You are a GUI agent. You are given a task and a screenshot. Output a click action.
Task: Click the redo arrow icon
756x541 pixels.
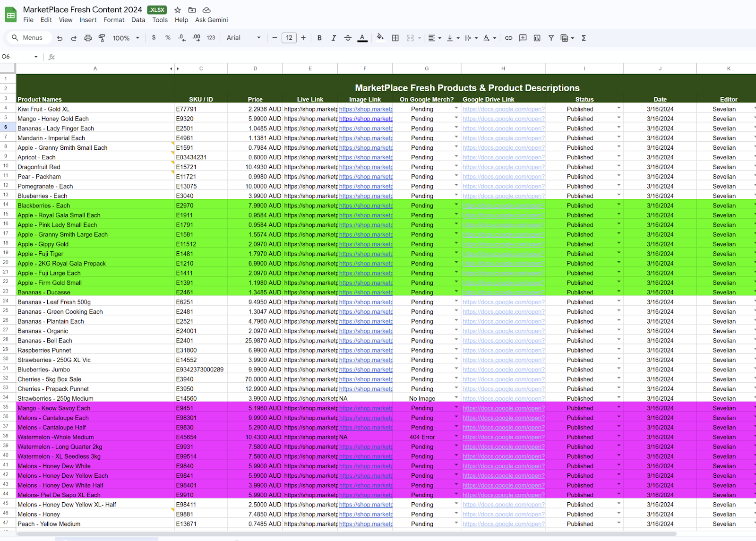[x=74, y=38]
